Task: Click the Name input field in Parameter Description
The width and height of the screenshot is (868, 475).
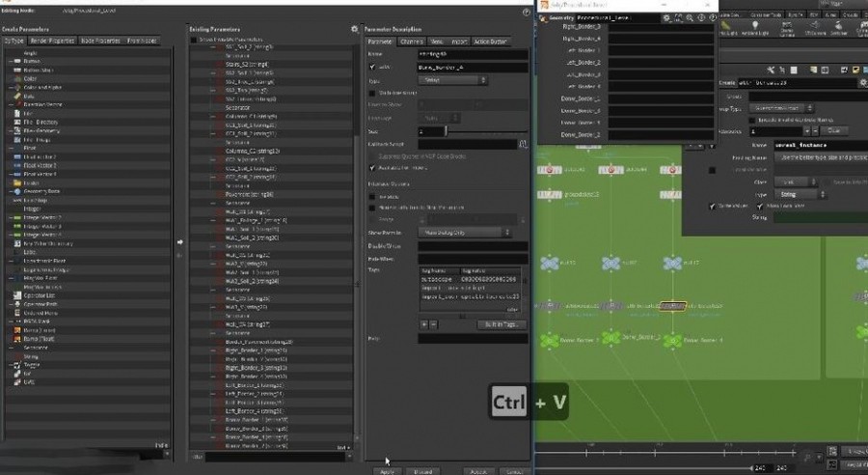Action: [473, 54]
